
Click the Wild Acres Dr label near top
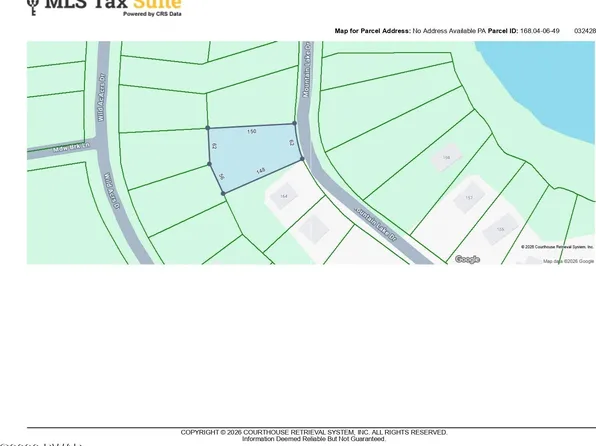click(x=101, y=97)
